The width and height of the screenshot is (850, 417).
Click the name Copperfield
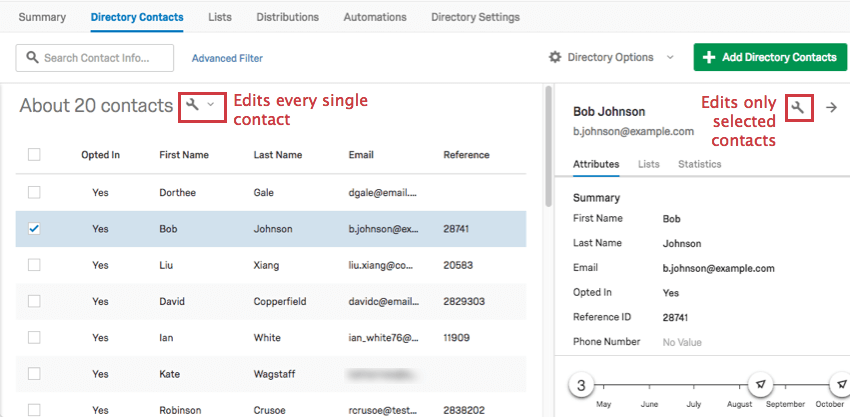click(x=280, y=301)
